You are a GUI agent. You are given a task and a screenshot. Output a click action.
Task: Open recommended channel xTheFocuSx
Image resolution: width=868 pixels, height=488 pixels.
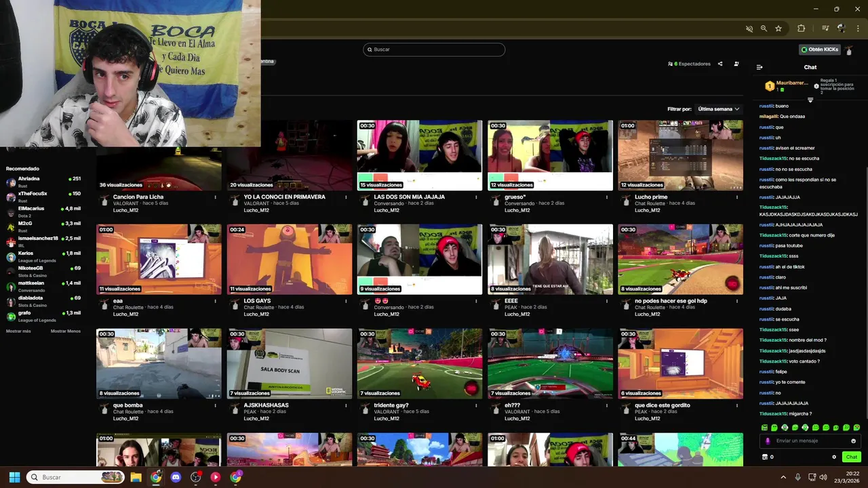point(43,197)
